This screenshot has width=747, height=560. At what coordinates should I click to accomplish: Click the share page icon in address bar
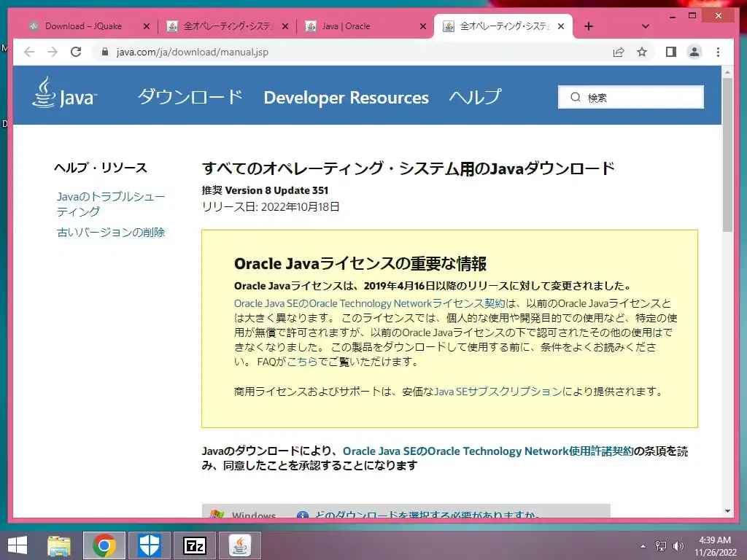619,52
